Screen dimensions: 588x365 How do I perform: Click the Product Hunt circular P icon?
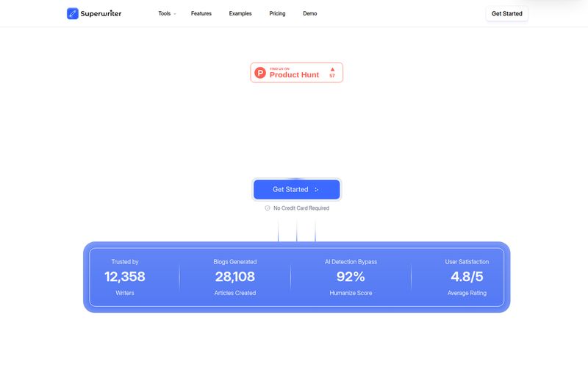click(260, 72)
